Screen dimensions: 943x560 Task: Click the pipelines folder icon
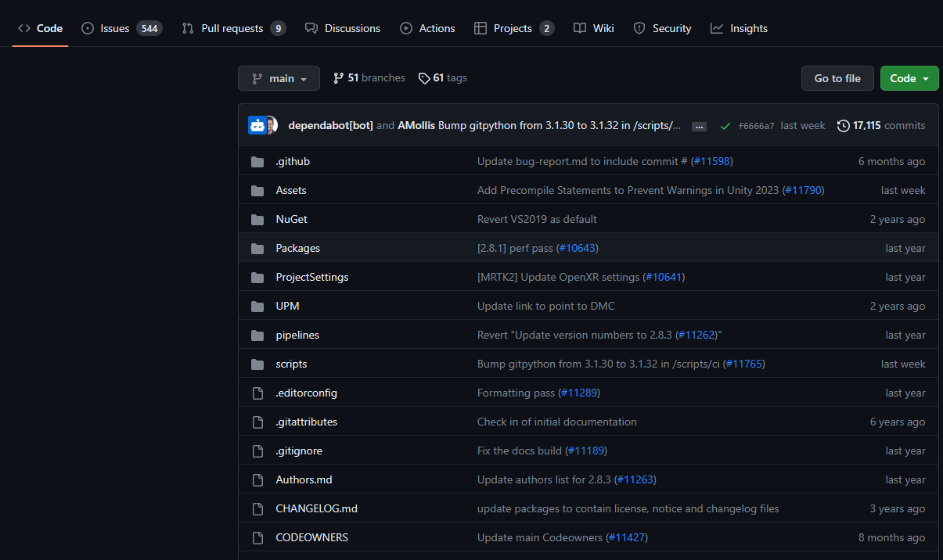point(257,335)
